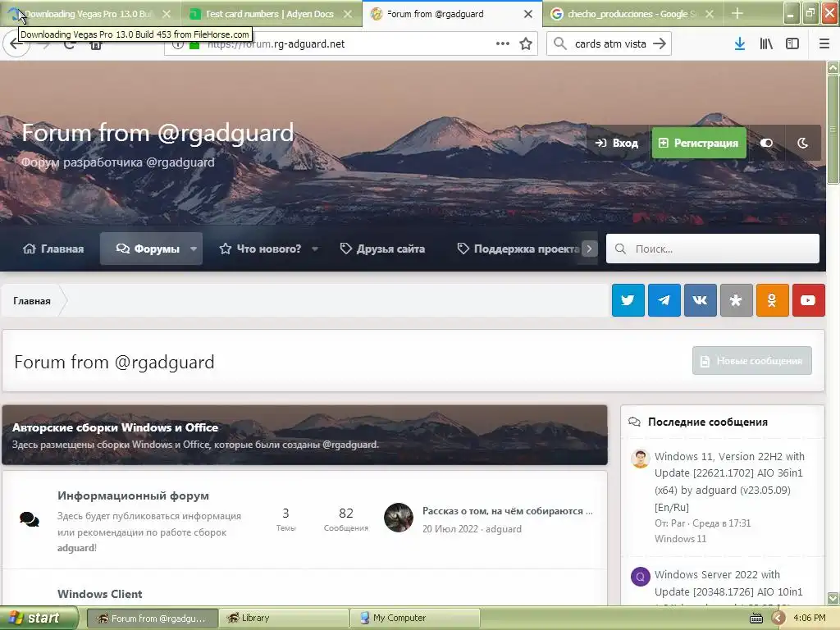This screenshot has width=840, height=630.
Task: Close the Forum from @rgadguard tab
Action: (x=528, y=14)
